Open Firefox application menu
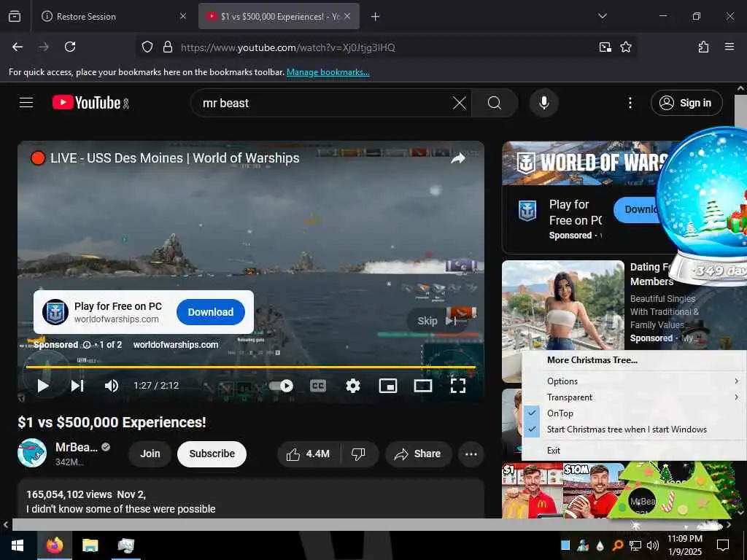Image resolution: width=747 pixels, height=560 pixels. [729, 47]
